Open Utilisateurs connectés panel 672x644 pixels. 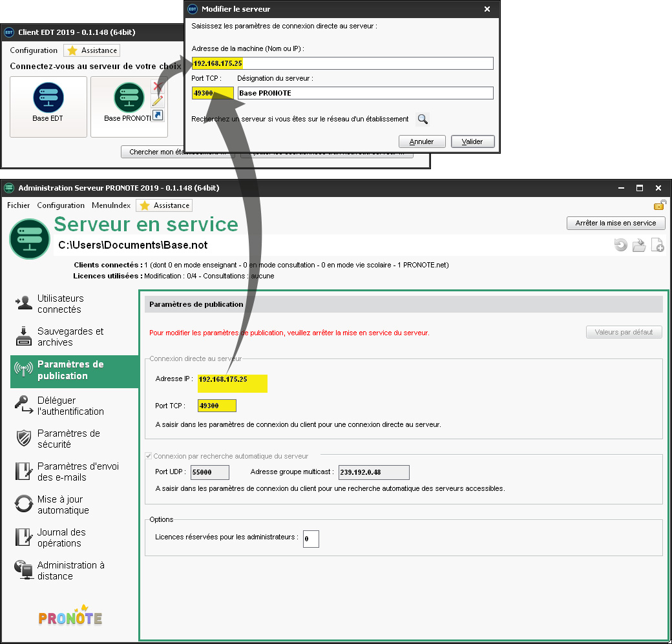[x=73, y=304]
